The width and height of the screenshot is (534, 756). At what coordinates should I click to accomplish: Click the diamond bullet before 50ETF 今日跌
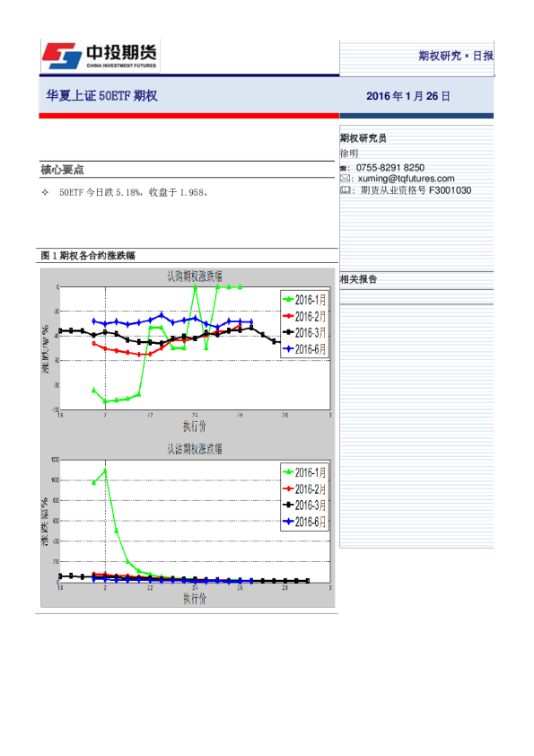point(45,192)
